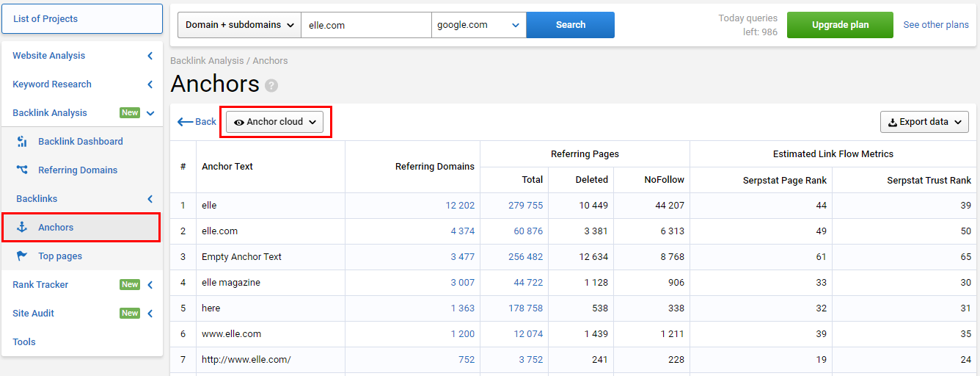The height and width of the screenshot is (376, 980).
Task: Open Site Audit in sidebar
Action: click(x=33, y=314)
